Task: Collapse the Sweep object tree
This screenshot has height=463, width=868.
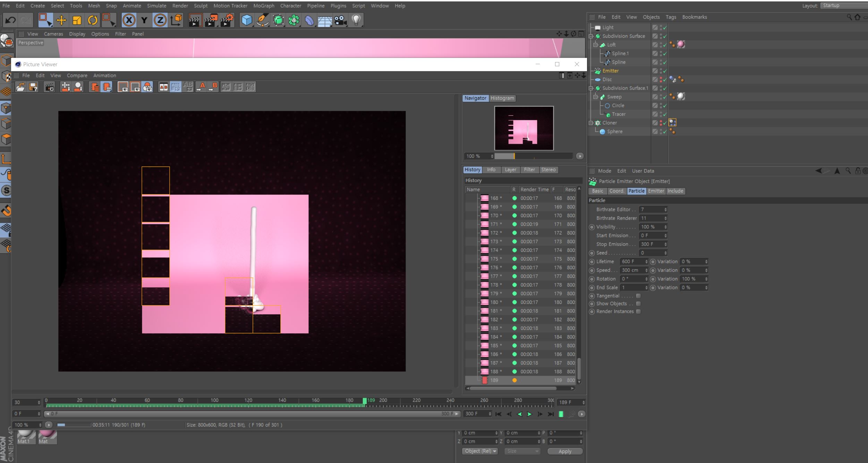Action: pos(595,97)
